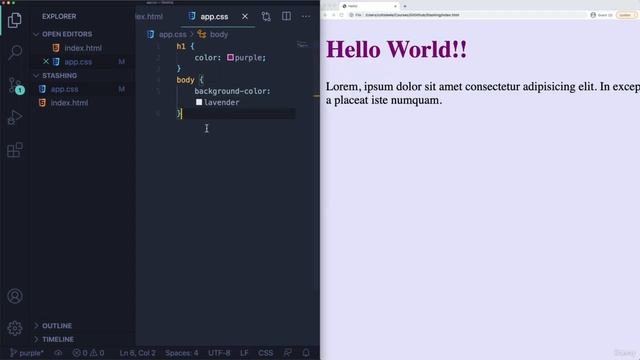Image resolution: width=640 pixels, height=360 pixels.
Task: Click the browser Update button
Action: 627,15
